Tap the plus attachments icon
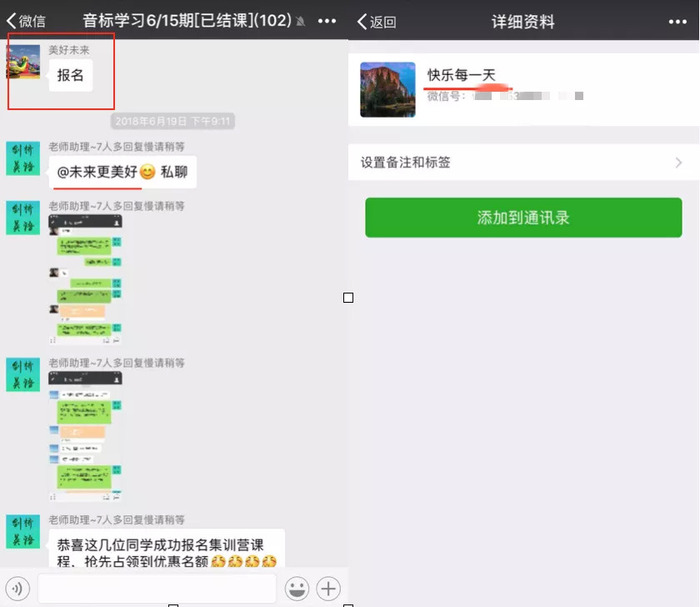 click(329, 588)
